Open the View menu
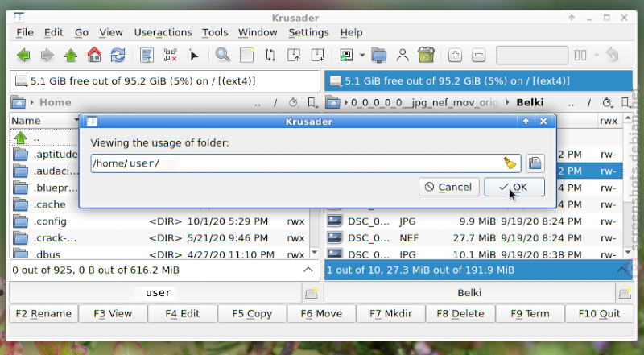The height and width of the screenshot is (355, 644). click(x=111, y=32)
